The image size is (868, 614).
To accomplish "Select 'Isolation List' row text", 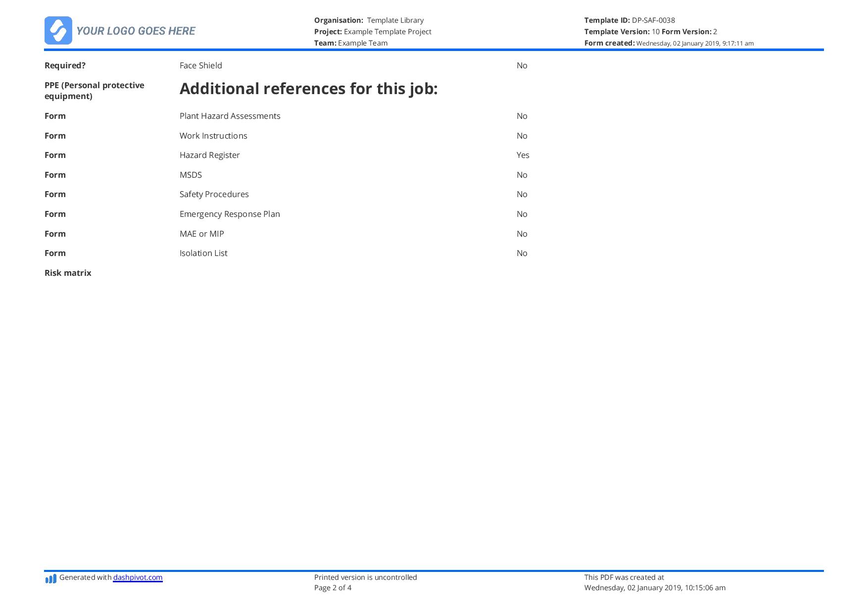I will coord(203,253).
